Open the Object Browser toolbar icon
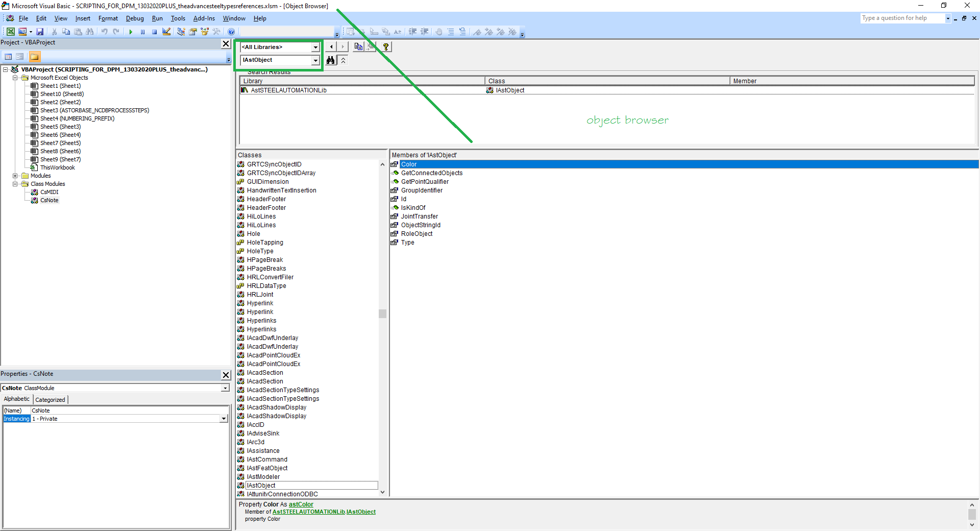980x531 pixels. point(205,31)
